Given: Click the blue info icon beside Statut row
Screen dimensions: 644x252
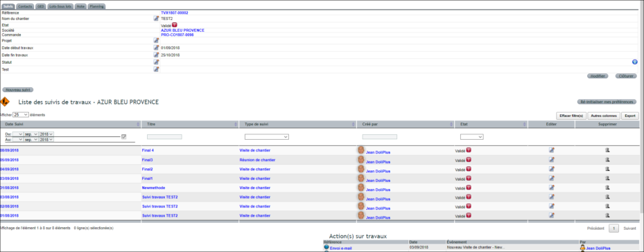Looking at the screenshot, I should pos(634,62).
